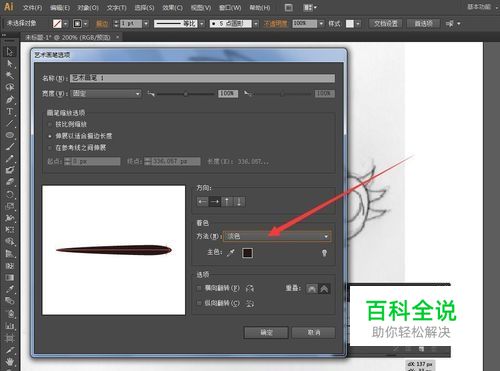Image resolution: width=500 pixels, height=371 pixels.
Task: Pick key color with dialog eyedropper
Action: pos(231,253)
